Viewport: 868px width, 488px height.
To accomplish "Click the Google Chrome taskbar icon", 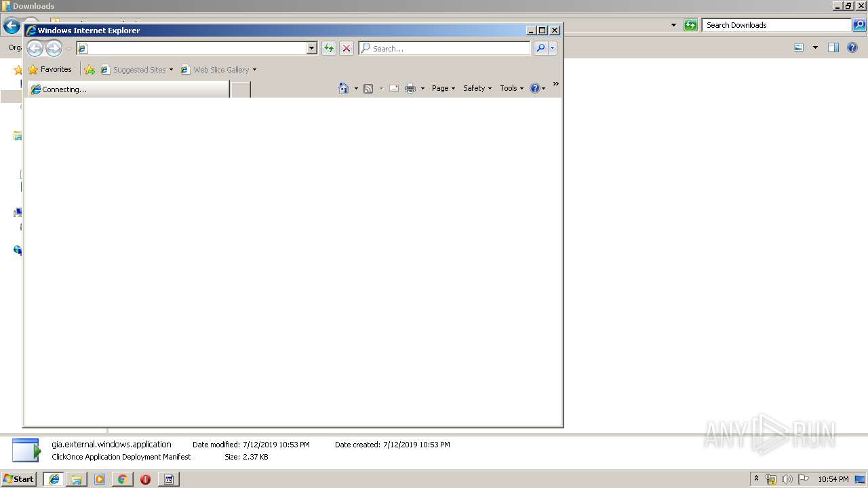I will tap(122, 479).
